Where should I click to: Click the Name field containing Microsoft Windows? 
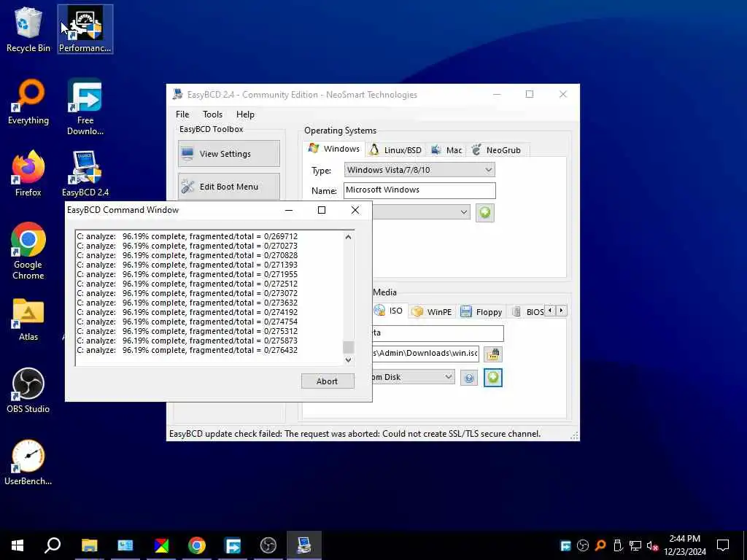419,190
